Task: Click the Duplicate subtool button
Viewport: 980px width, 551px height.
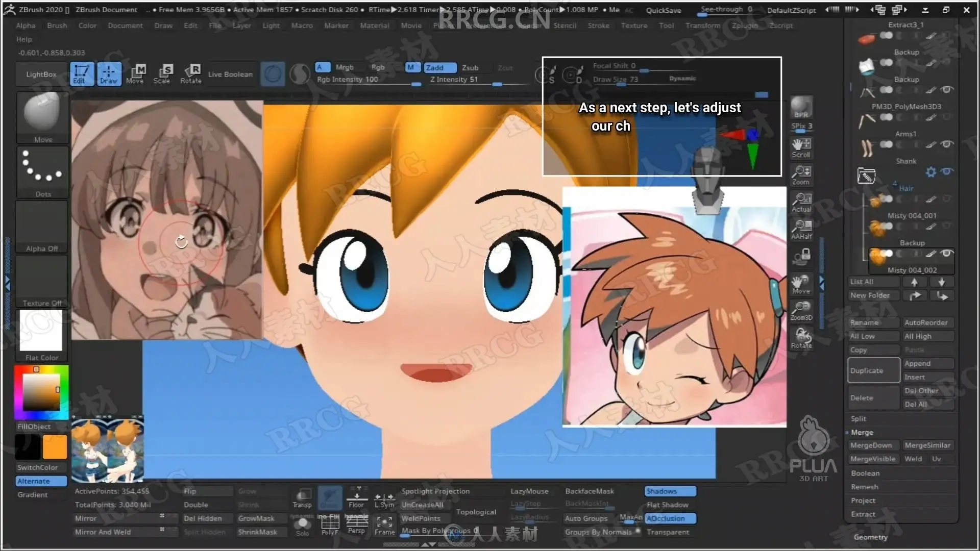Action: coord(873,370)
